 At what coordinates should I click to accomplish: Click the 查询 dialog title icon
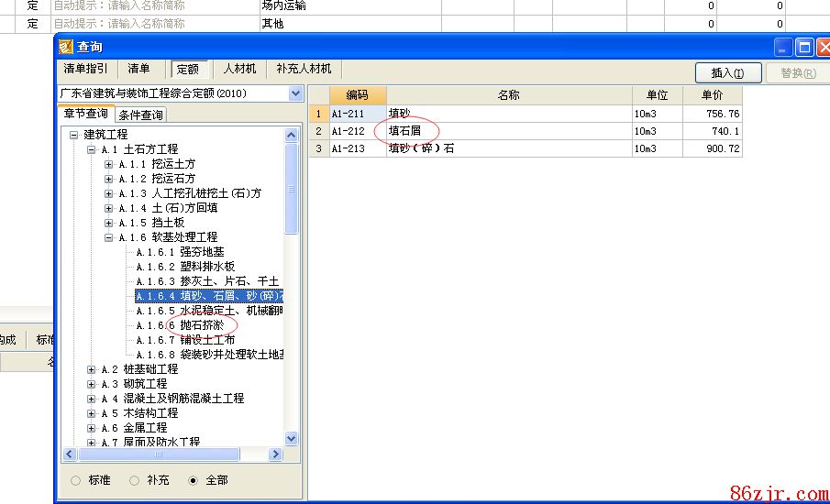coord(66,47)
